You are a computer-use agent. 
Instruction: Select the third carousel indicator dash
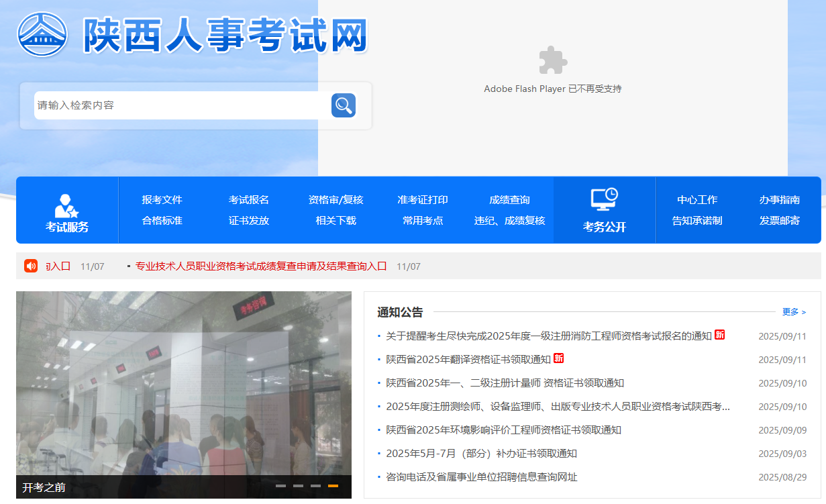point(315,486)
